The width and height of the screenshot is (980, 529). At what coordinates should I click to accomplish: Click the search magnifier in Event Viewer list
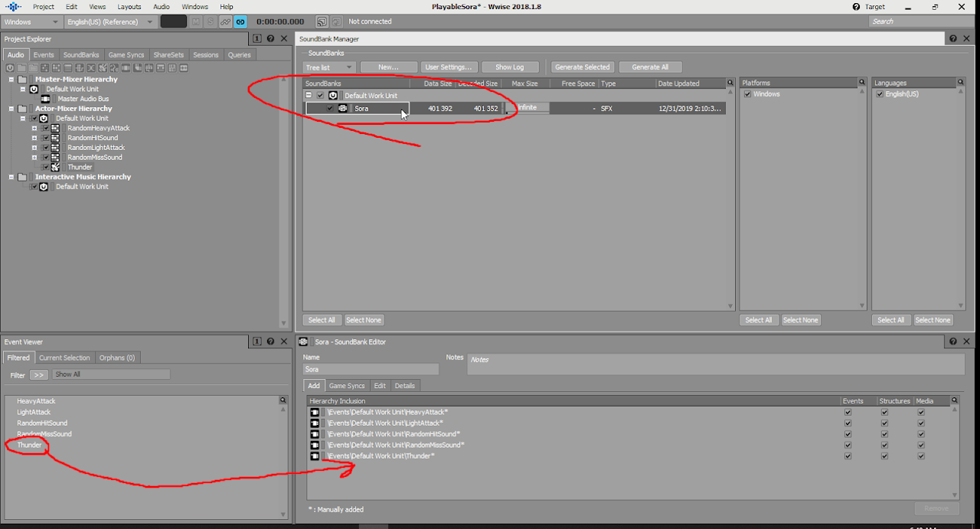tap(283, 400)
